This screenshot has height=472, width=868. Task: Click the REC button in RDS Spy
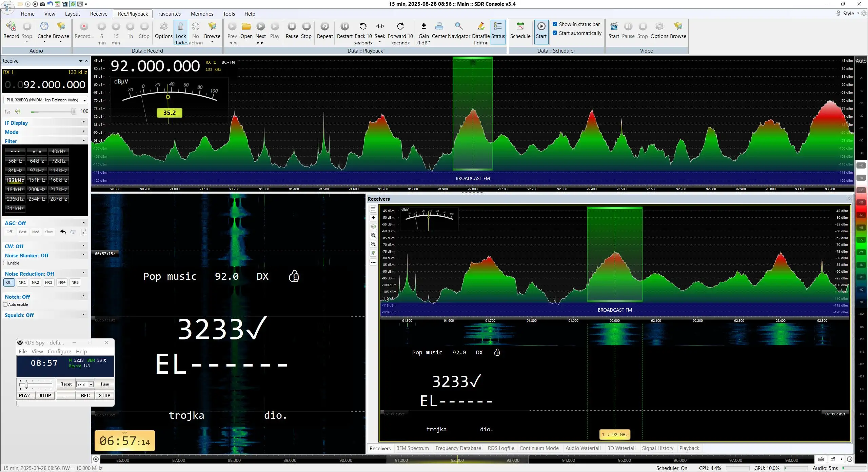tap(85, 395)
